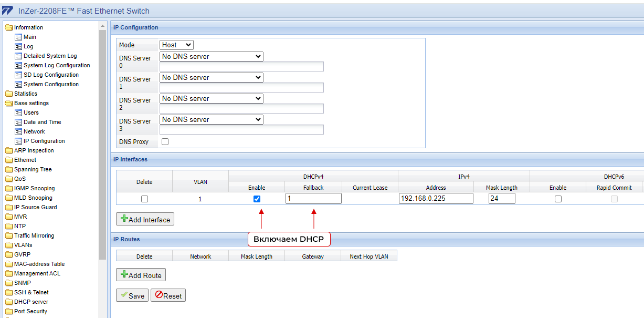Open the Mode dropdown set to Host
Image resolution: width=644 pixels, height=318 pixels.
tap(176, 45)
